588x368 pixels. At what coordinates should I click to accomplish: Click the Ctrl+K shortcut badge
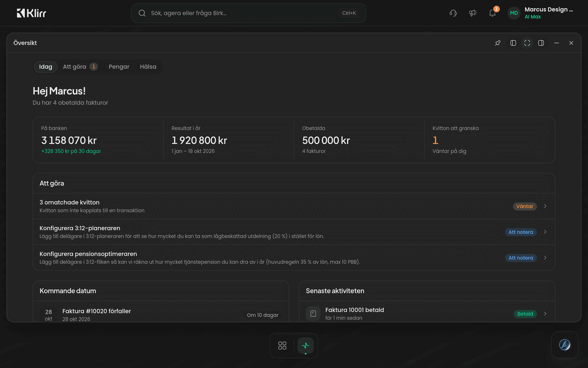click(x=349, y=13)
